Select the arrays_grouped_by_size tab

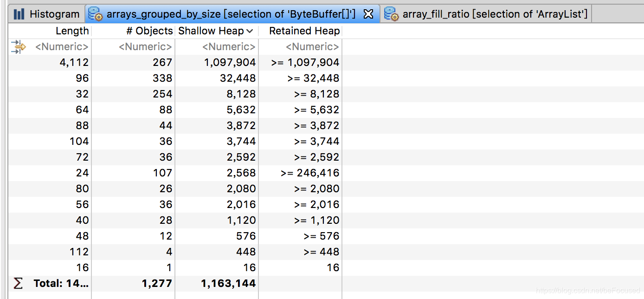tap(231, 14)
